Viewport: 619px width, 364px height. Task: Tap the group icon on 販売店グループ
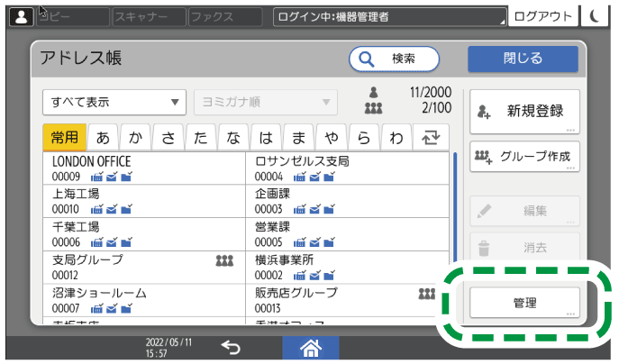click(x=427, y=294)
